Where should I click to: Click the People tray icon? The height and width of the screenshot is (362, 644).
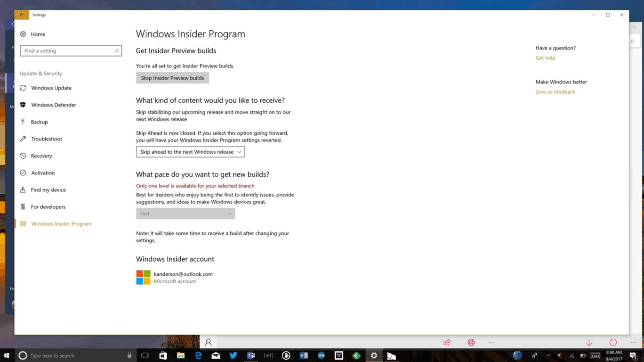coord(535,355)
